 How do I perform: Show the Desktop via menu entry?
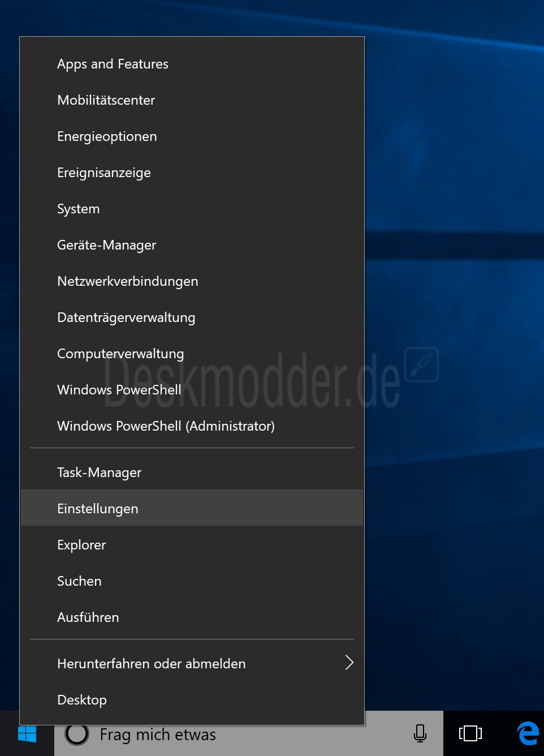192,700
